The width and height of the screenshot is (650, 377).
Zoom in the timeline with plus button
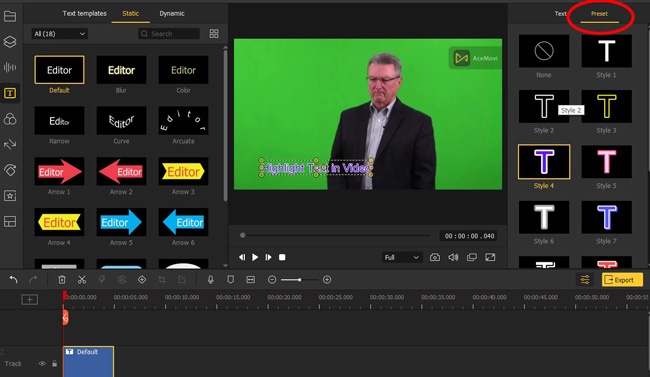point(327,280)
